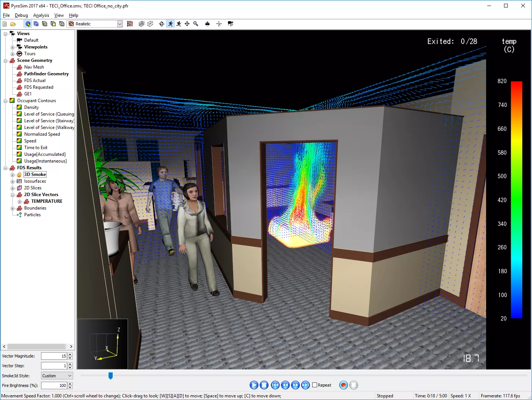This screenshot has height=400, width=532.
Task: Enable the Repeat checkbox
Action: click(x=315, y=385)
